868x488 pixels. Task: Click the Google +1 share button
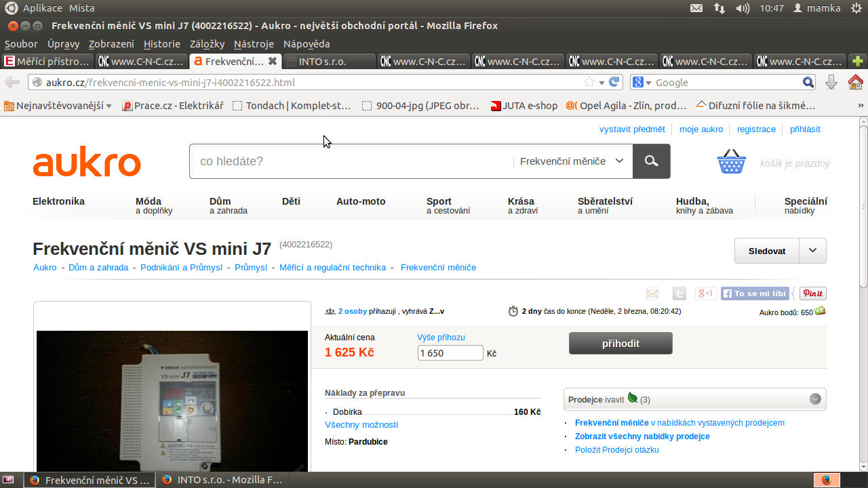[705, 293]
